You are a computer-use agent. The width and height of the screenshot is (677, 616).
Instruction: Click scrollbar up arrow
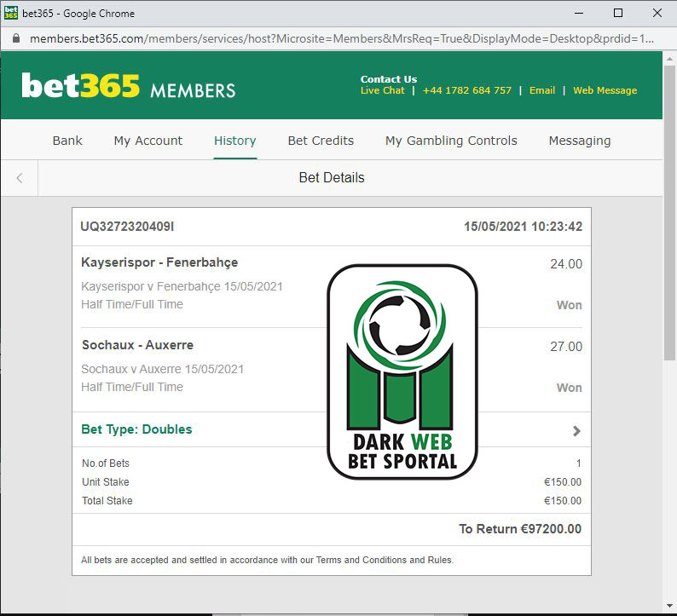click(669, 58)
